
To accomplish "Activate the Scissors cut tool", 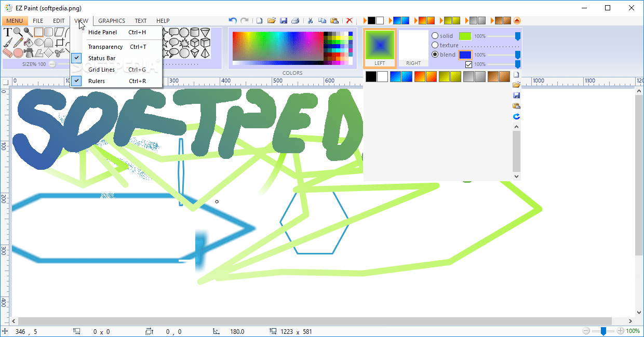I will [x=60, y=53].
